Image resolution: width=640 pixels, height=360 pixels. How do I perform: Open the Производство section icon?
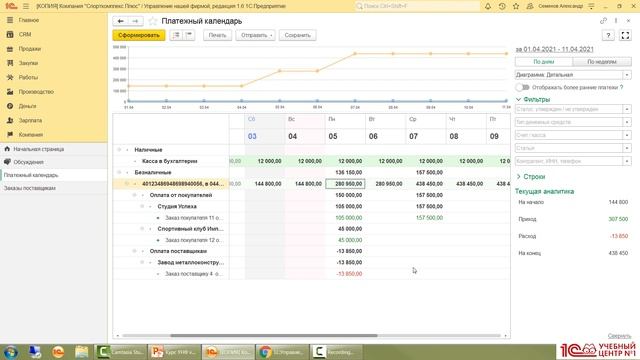pos(10,91)
